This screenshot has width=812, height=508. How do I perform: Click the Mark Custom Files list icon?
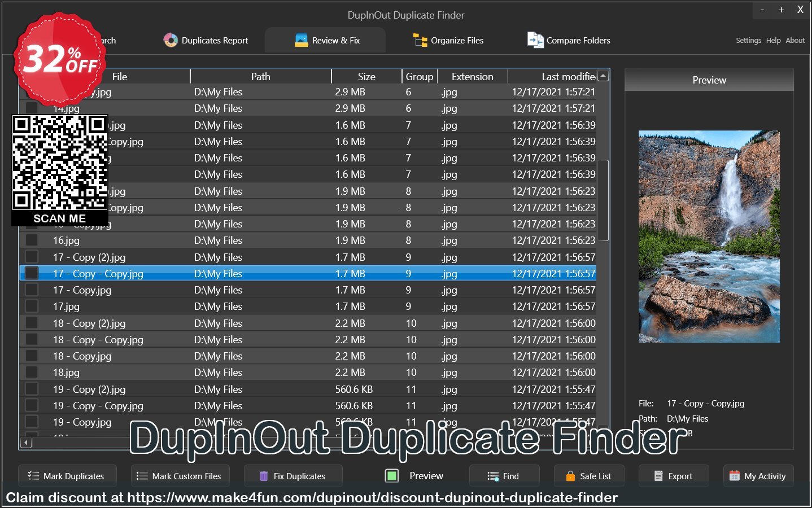coord(142,476)
